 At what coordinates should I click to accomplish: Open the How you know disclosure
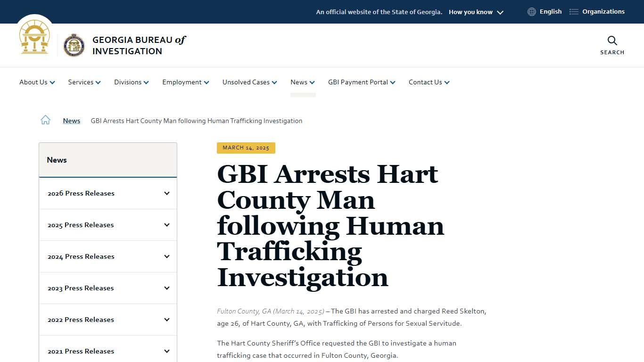pos(476,12)
